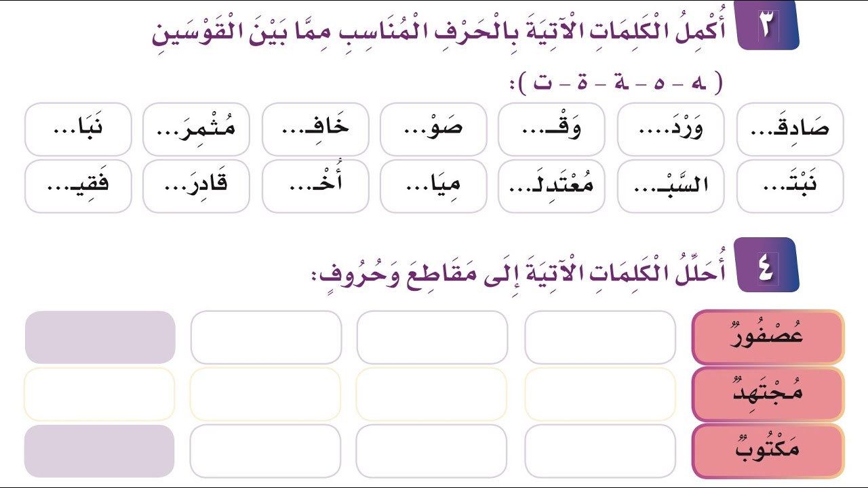Image resolution: width=868 pixels, height=488 pixels.
Task: Click the pink عصفور word label
Action: [x=768, y=337]
